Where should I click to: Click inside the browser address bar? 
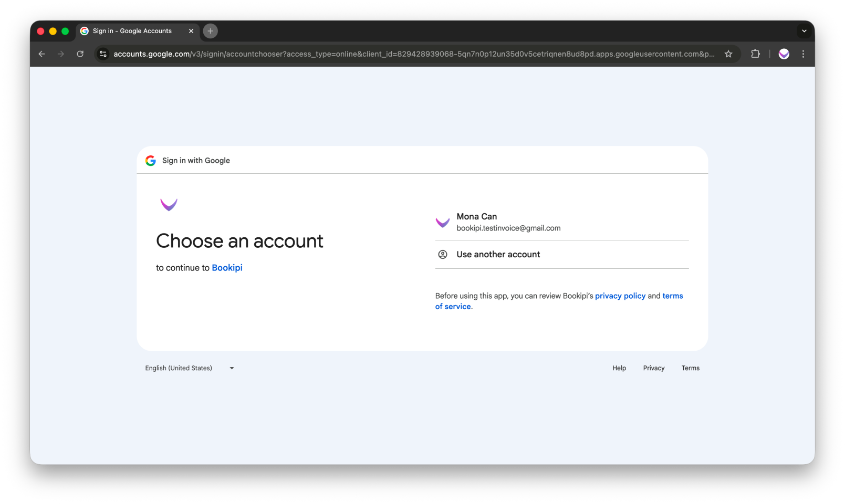(368, 54)
